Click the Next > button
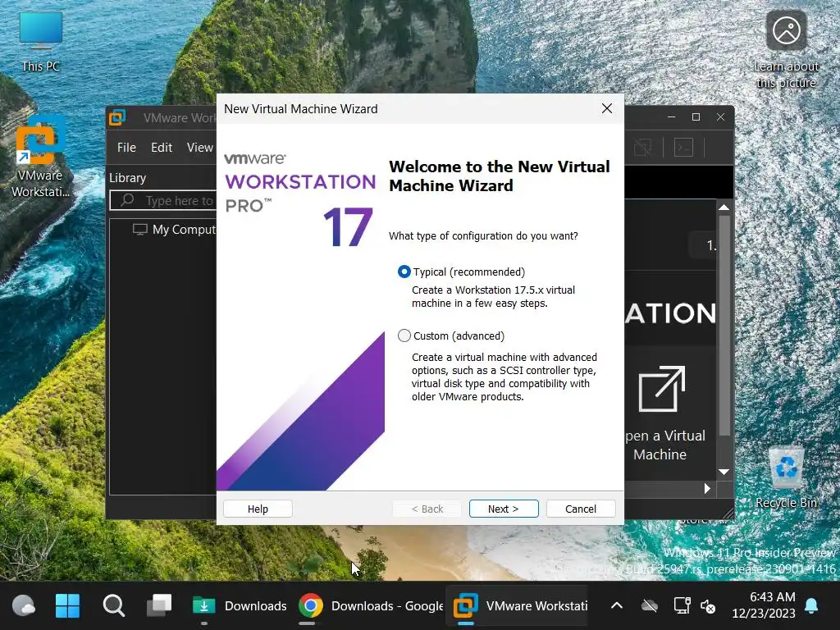 (x=504, y=509)
